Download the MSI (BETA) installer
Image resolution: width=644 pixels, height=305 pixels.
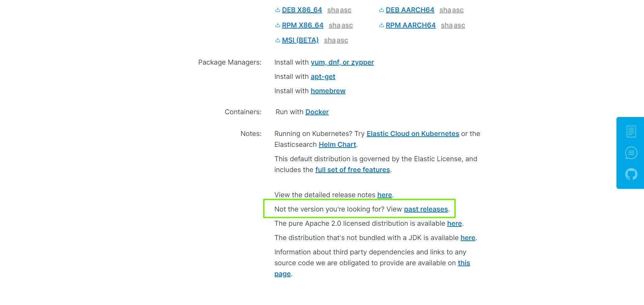(300, 40)
